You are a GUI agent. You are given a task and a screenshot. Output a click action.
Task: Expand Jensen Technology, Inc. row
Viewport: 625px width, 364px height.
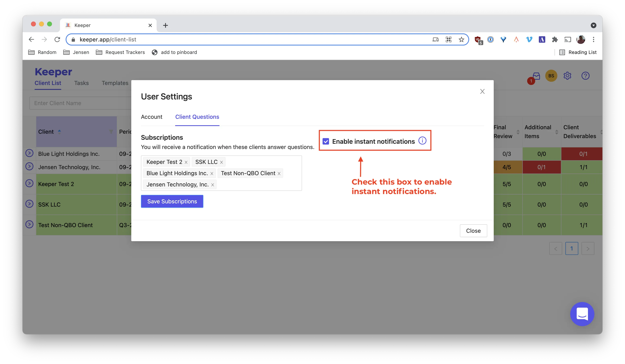pyautogui.click(x=29, y=166)
